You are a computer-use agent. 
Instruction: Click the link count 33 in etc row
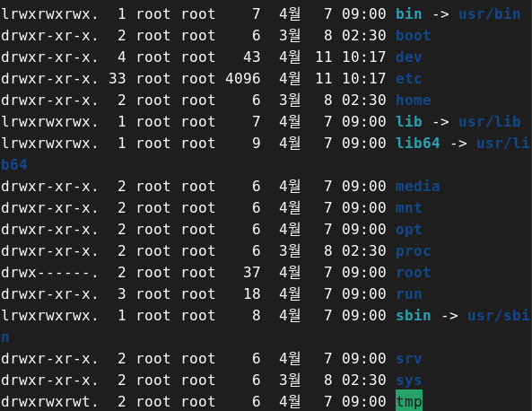(117, 79)
